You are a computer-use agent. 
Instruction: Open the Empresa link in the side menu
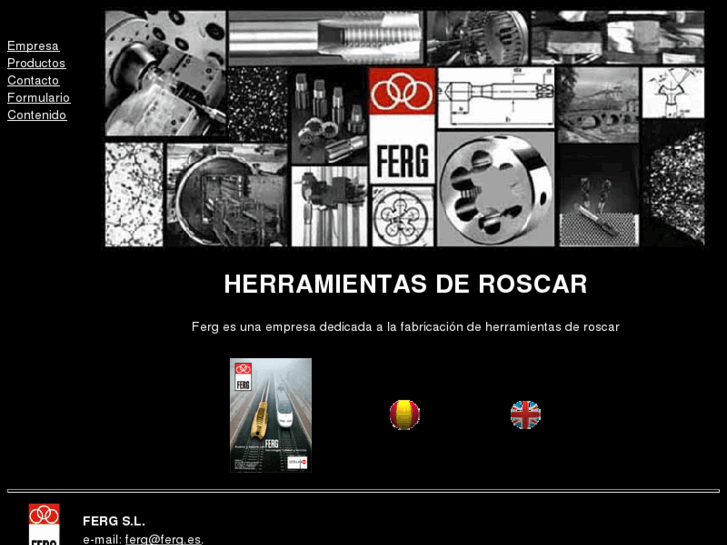[33, 46]
